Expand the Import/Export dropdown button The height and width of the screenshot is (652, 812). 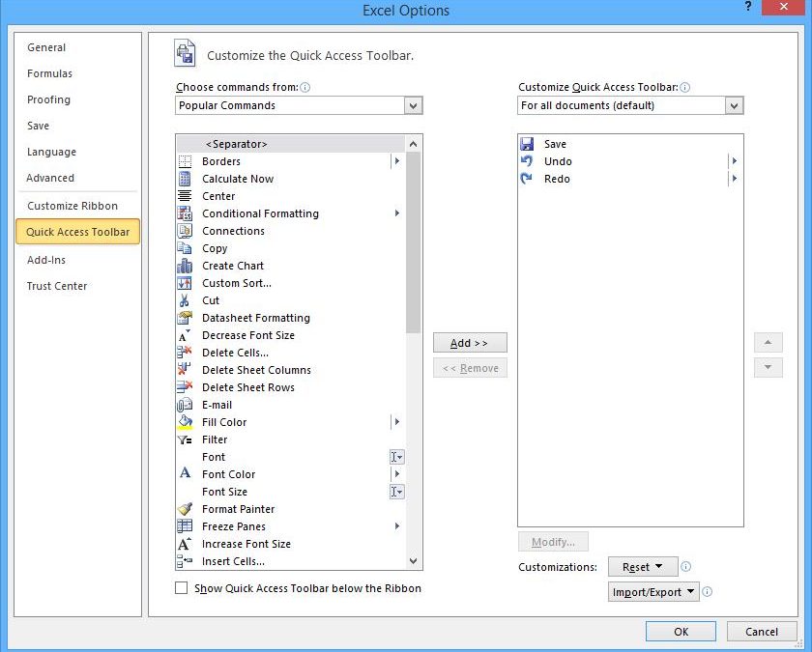[x=654, y=592]
